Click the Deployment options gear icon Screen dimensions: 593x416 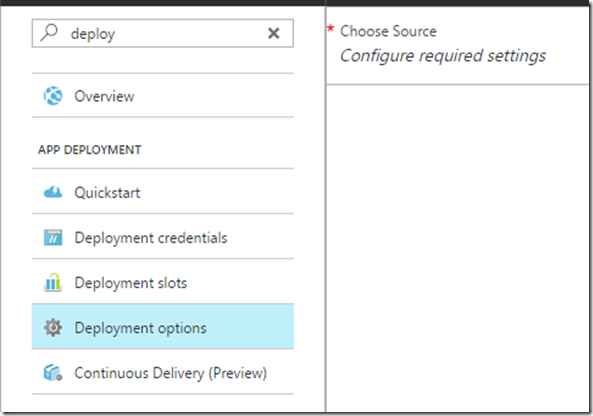pos(53,328)
